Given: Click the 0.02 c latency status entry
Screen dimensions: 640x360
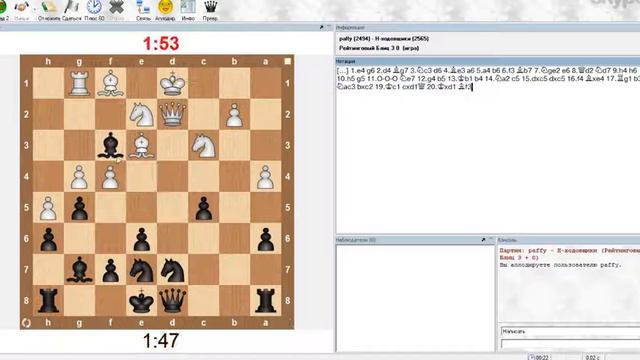Looking at the screenshot, I should 592,357.
